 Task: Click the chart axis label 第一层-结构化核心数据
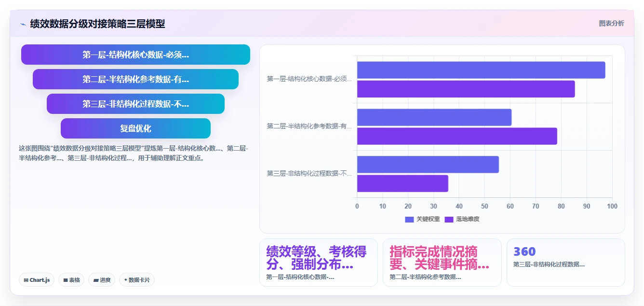point(309,79)
